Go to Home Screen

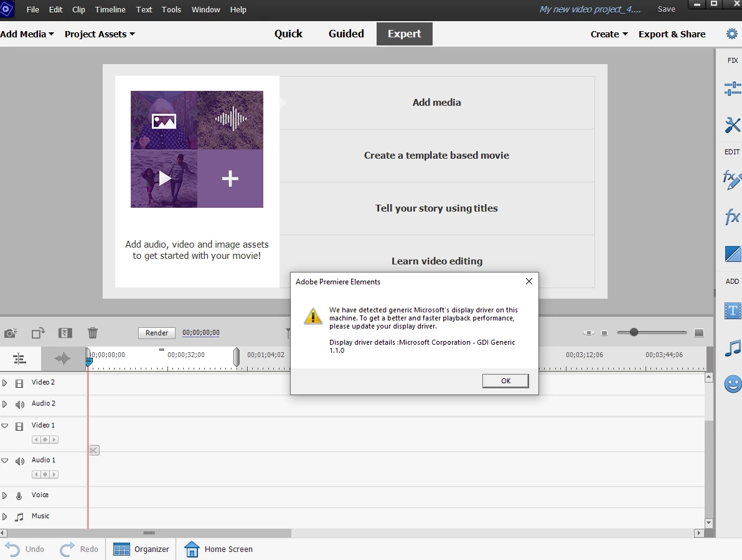click(x=218, y=549)
